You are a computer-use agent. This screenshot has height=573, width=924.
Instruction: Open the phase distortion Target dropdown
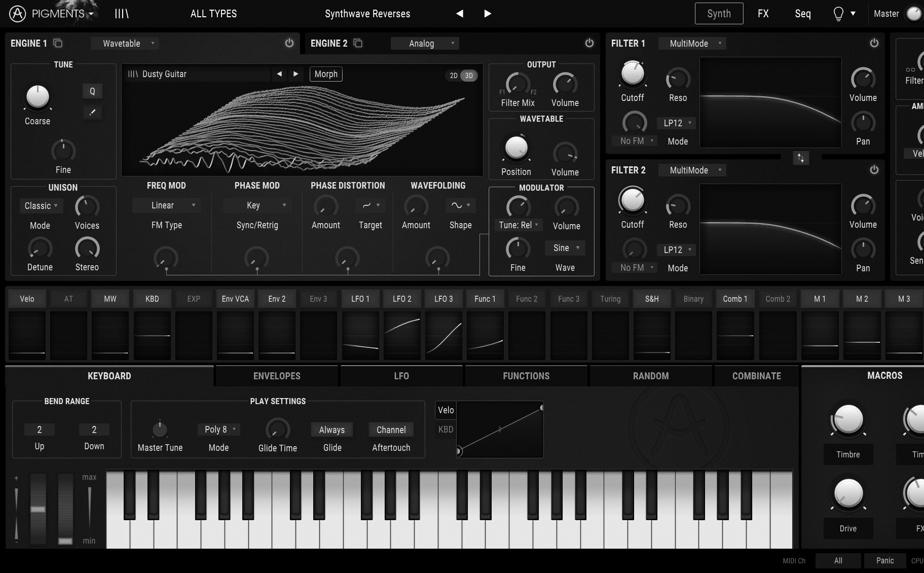tap(371, 205)
